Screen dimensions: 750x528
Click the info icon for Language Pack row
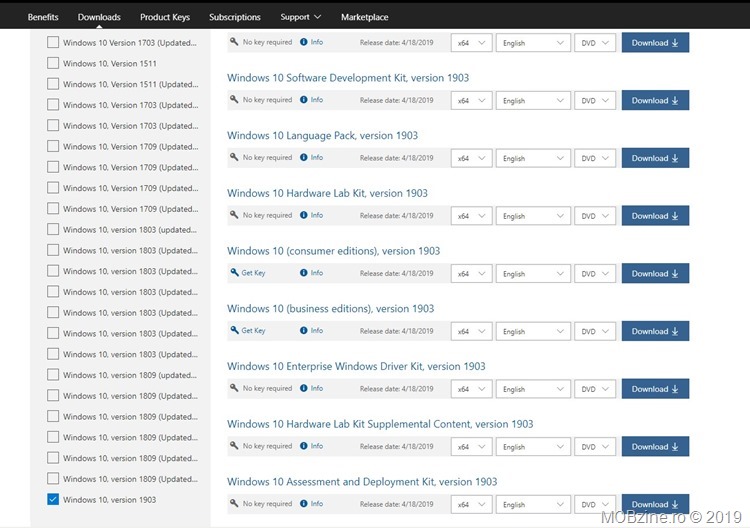(x=304, y=157)
